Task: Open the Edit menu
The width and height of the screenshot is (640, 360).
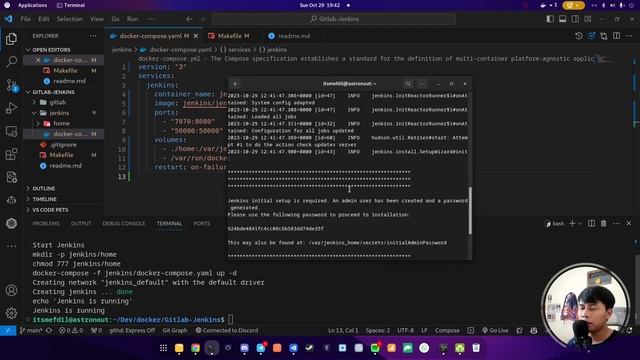Action: [44, 19]
